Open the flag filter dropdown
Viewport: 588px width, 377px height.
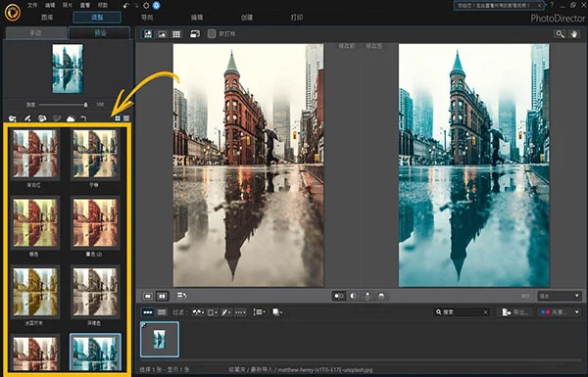pos(198,312)
